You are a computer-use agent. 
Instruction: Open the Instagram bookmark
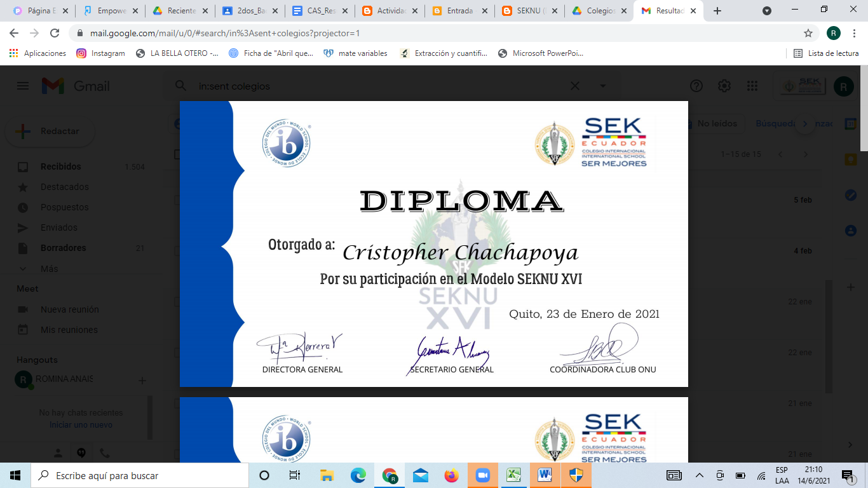100,53
